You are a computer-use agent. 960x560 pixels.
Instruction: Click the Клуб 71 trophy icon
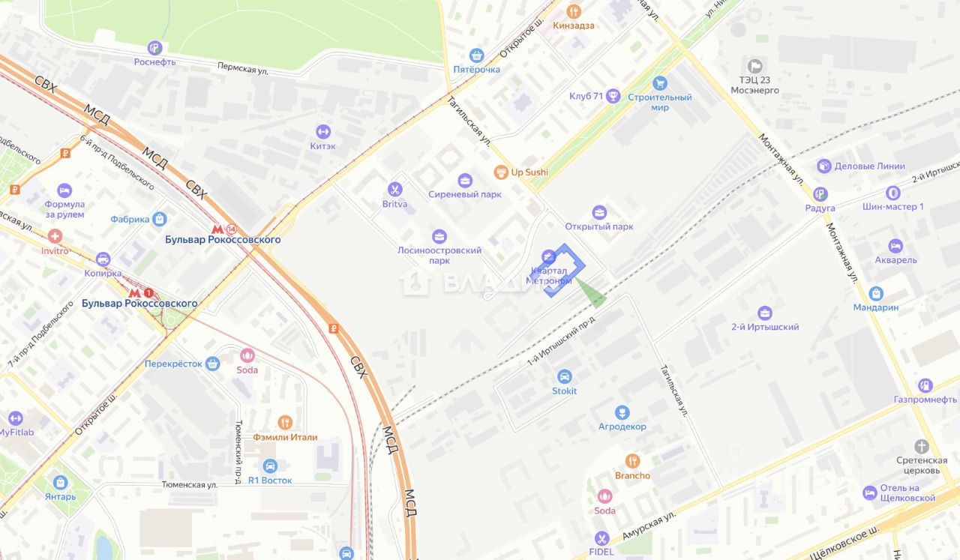(x=613, y=95)
